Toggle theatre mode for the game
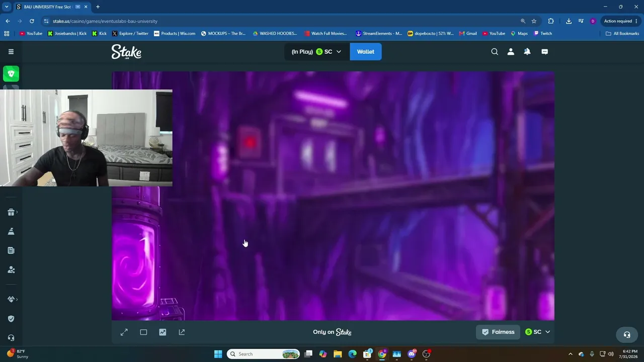 143,332
